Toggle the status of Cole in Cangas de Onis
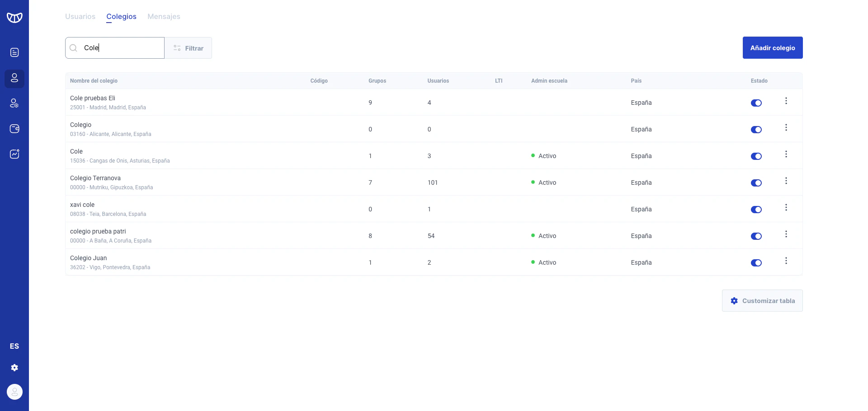Image resolution: width=868 pixels, height=411 pixels. click(x=756, y=156)
